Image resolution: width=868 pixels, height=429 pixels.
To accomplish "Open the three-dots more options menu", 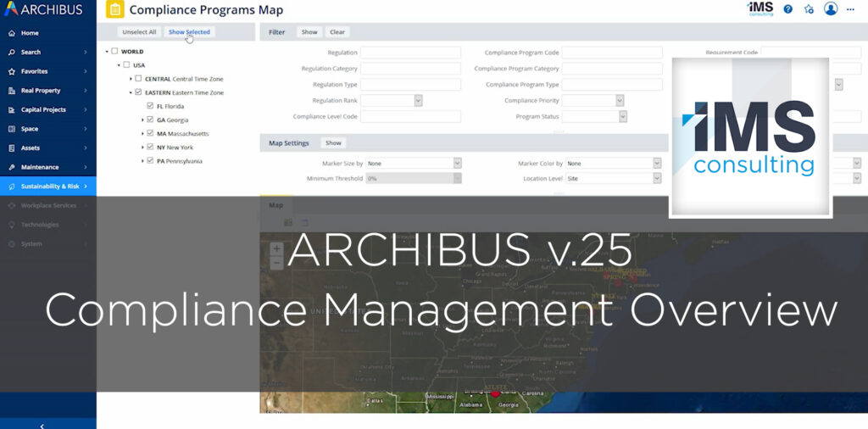I will click(x=851, y=8).
